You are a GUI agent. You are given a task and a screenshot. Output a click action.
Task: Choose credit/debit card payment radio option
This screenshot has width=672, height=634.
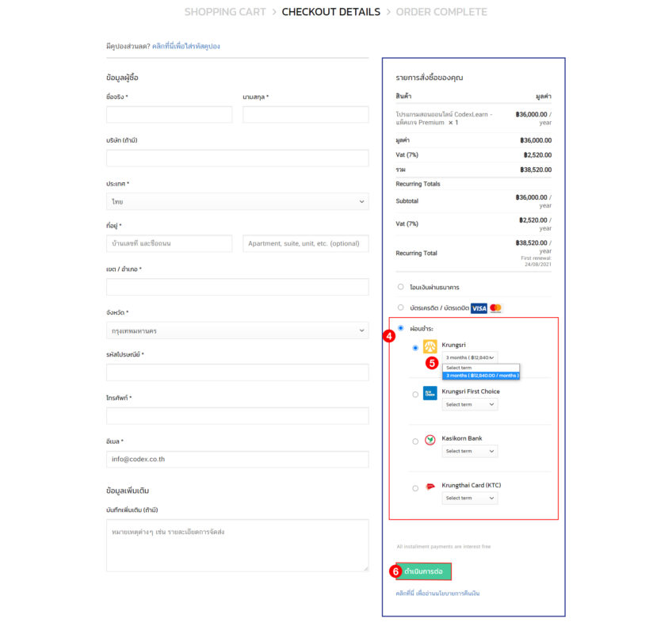[401, 307]
